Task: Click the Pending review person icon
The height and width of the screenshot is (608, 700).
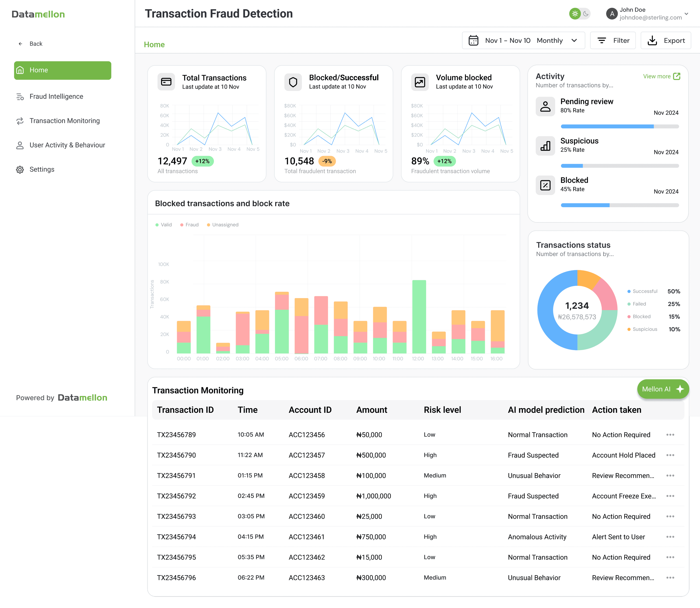Action: (545, 106)
